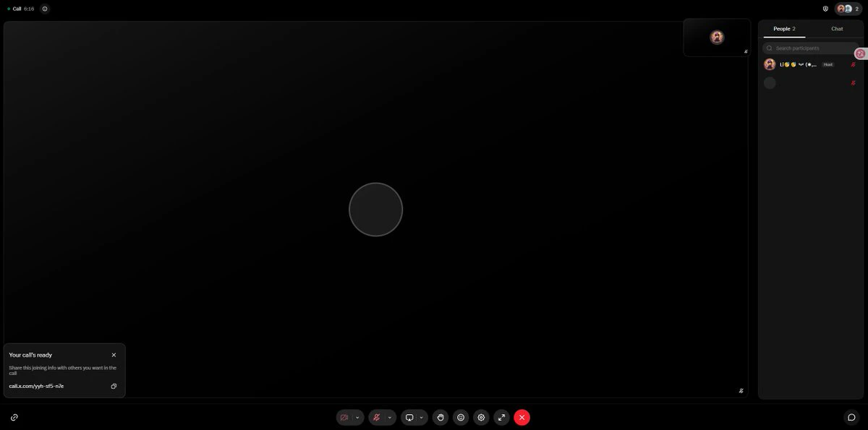Raise your hand
This screenshot has width=868, height=430.
click(x=441, y=418)
